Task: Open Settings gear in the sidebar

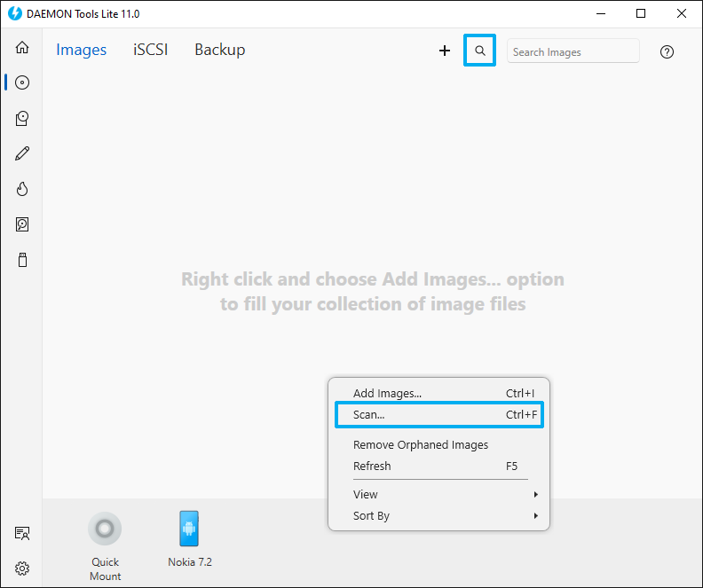Action: pos(22,568)
